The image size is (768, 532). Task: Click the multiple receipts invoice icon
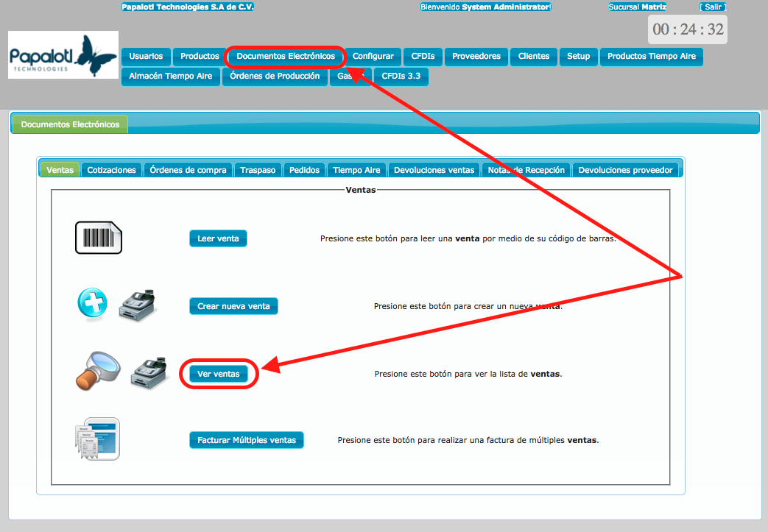pyautogui.click(x=97, y=439)
